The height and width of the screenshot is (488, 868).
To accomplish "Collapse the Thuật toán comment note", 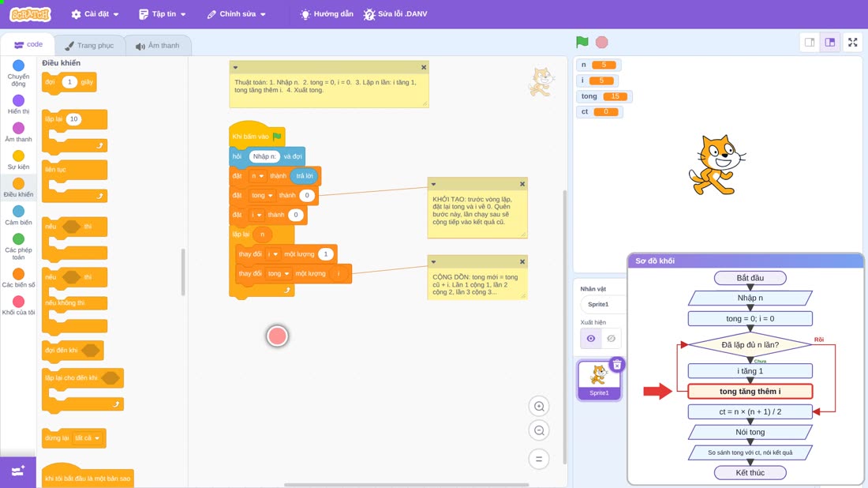I will click(x=235, y=68).
